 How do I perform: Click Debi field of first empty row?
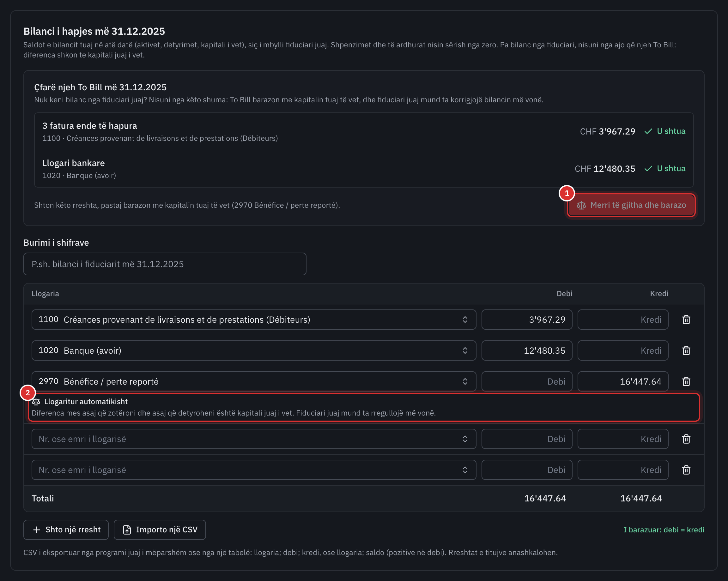(527, 439)
